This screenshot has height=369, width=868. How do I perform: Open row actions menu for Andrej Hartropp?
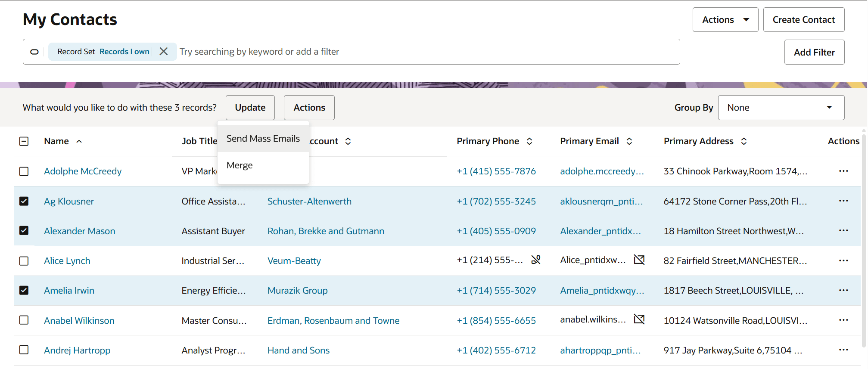click(x=843, y=350)
